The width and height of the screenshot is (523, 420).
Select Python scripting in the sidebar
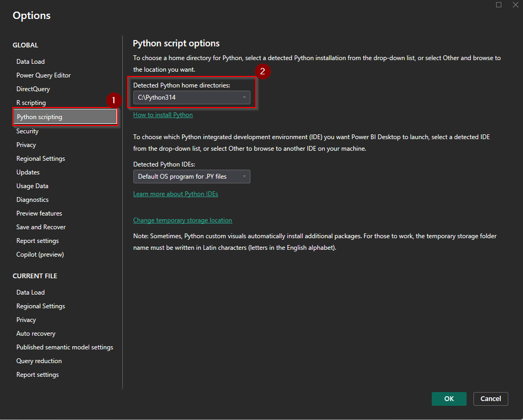(40, 117)
